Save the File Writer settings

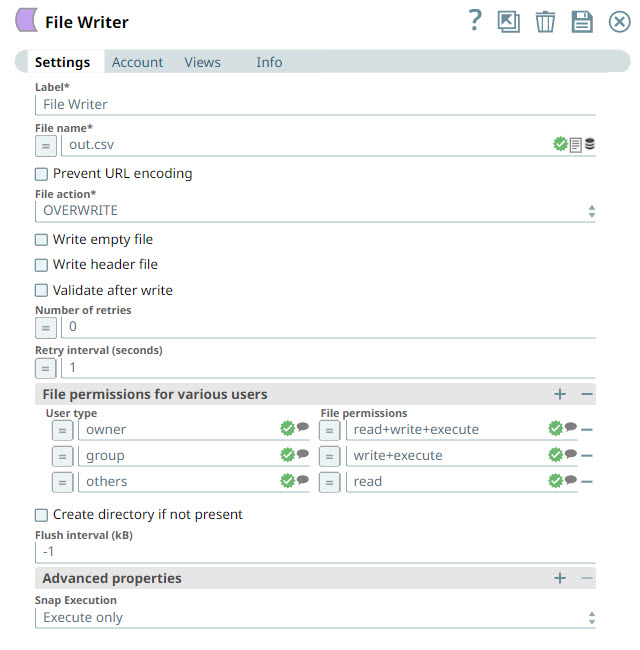tap(582, 22)
